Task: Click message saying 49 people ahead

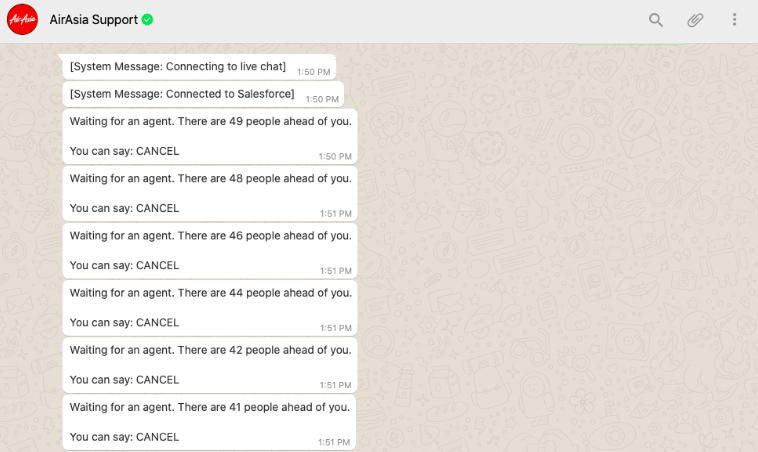Action: 210,136
